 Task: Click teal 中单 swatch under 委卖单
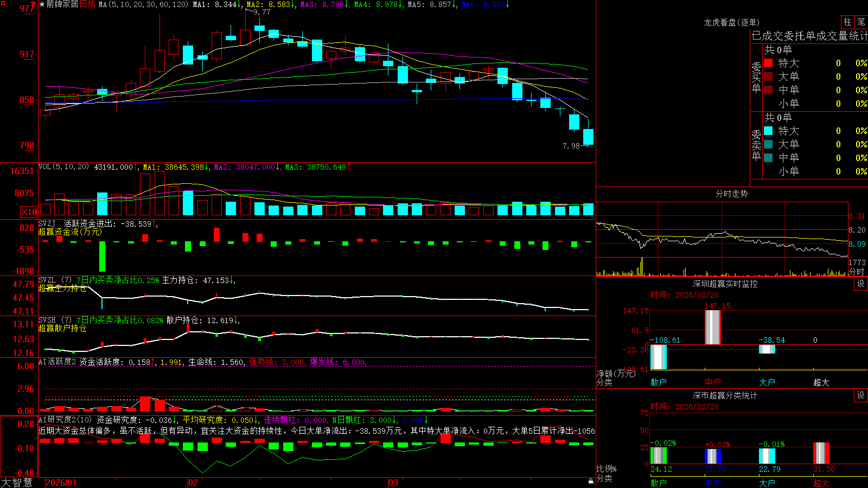pos(768,158)
